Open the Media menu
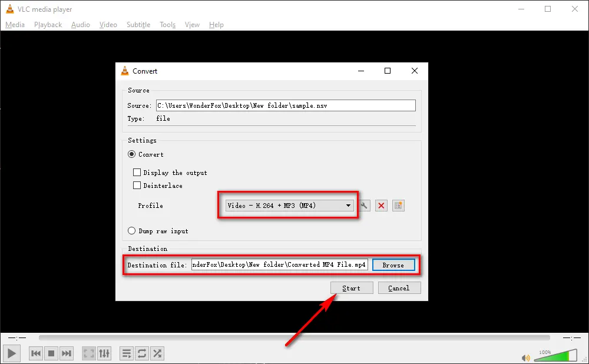This screenshot has width=589, height=364. (15, 24)
